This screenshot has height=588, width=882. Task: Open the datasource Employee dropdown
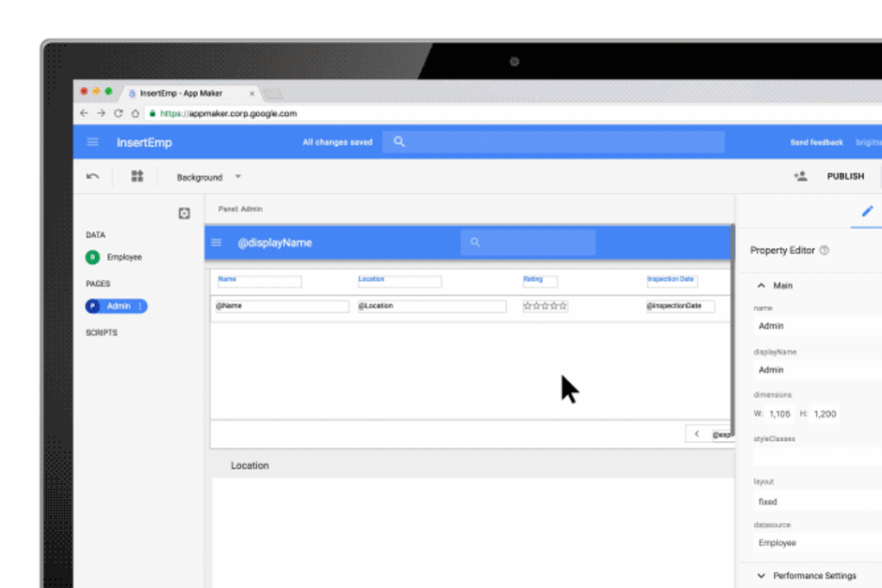click(x=818, y=543)
